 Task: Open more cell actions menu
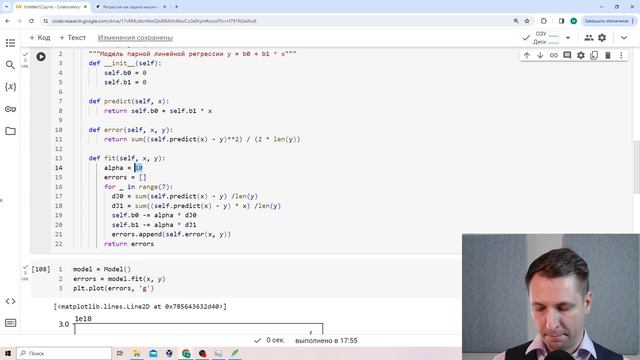[x=621, y=55]
